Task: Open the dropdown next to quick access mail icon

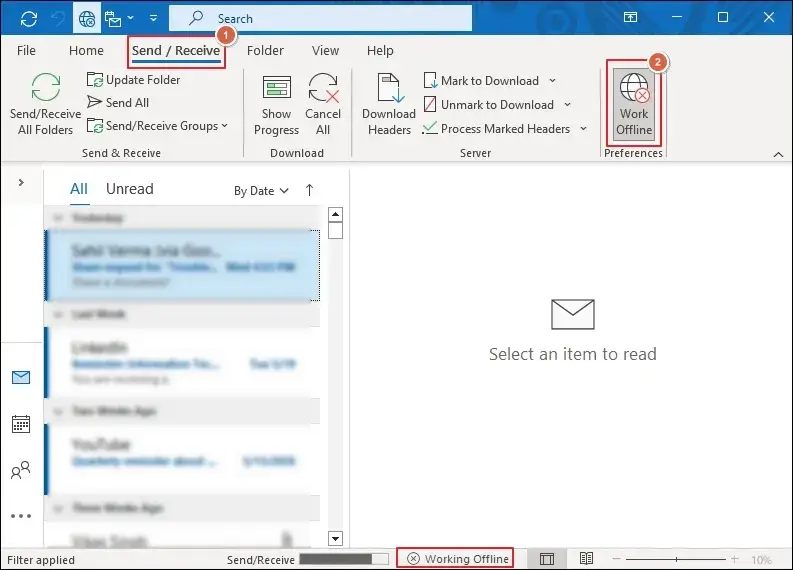Action: pos(130,18)
